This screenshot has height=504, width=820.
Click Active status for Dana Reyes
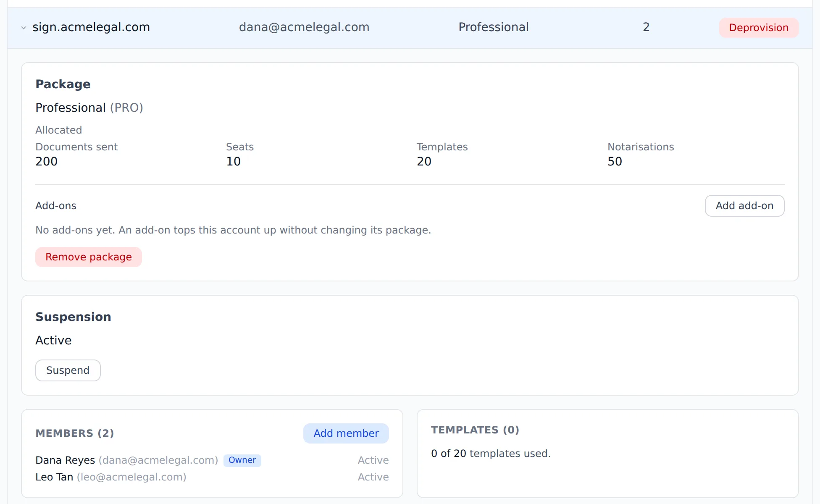pos(373,460)
